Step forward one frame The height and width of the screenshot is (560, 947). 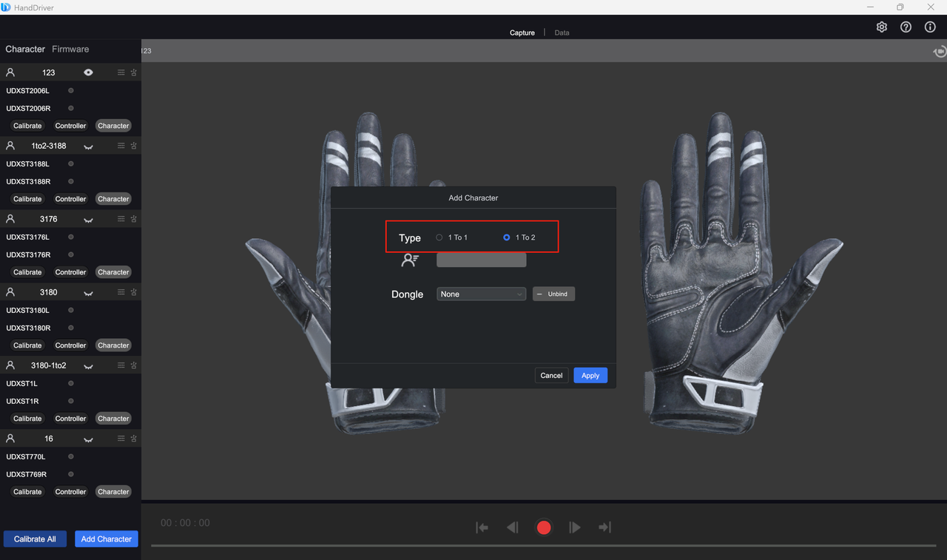pyautogui.click(x=575, y=527)
